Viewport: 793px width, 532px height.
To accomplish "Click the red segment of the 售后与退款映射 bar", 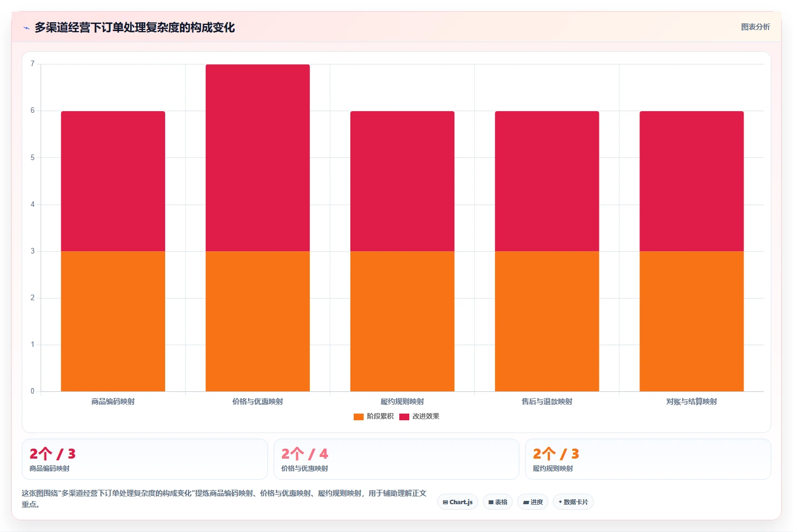I will click(x=547, y=181).
